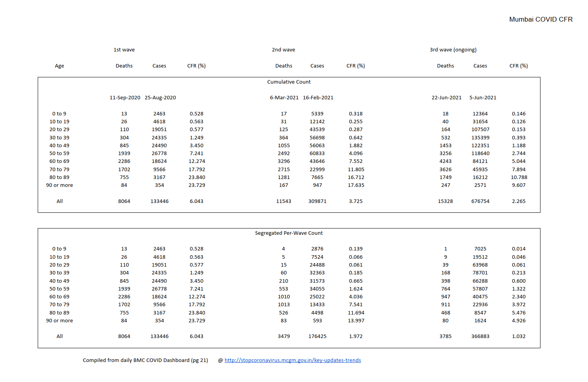Click the cases value 19512
Viewport: 588px width, 382px height.
tap(480, 257)
